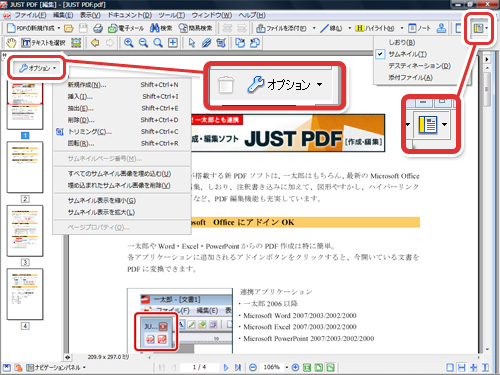Image resolution: width=500 pixels, height=375 pixels.
Task: Select the hand tool
Action: coord(11,43)
